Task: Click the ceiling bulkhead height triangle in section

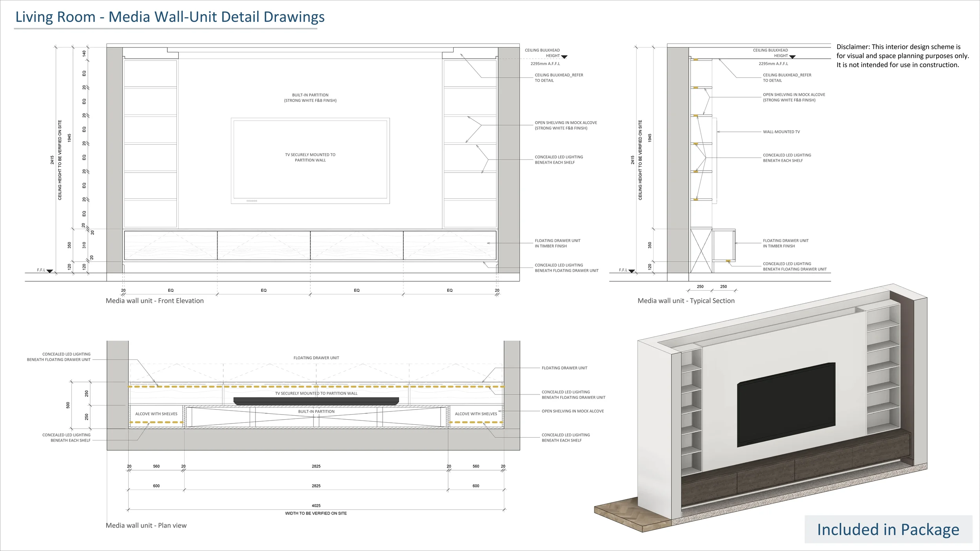Action: (792, 57)
